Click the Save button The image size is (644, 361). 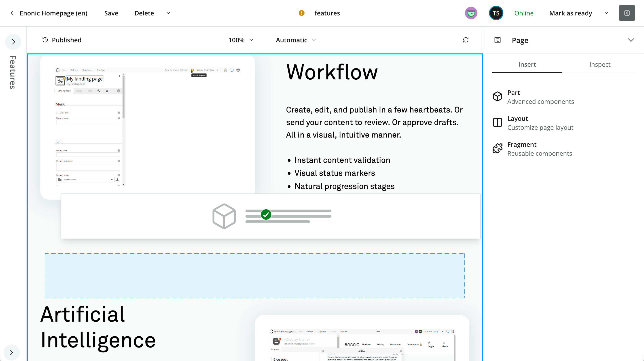[x=111, y=13]
